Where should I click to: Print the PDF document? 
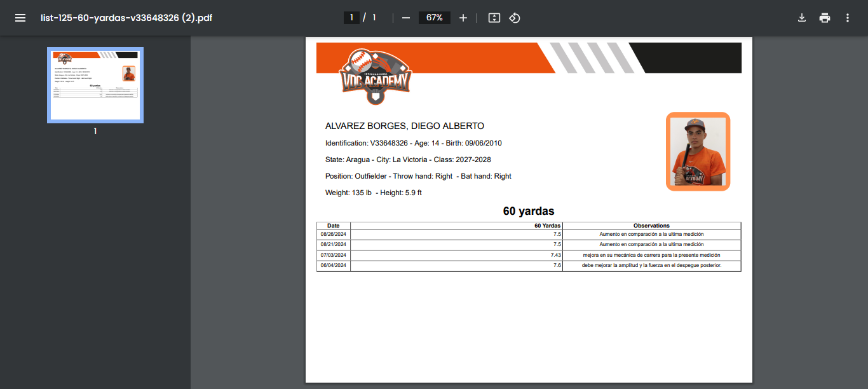[825, 18]
